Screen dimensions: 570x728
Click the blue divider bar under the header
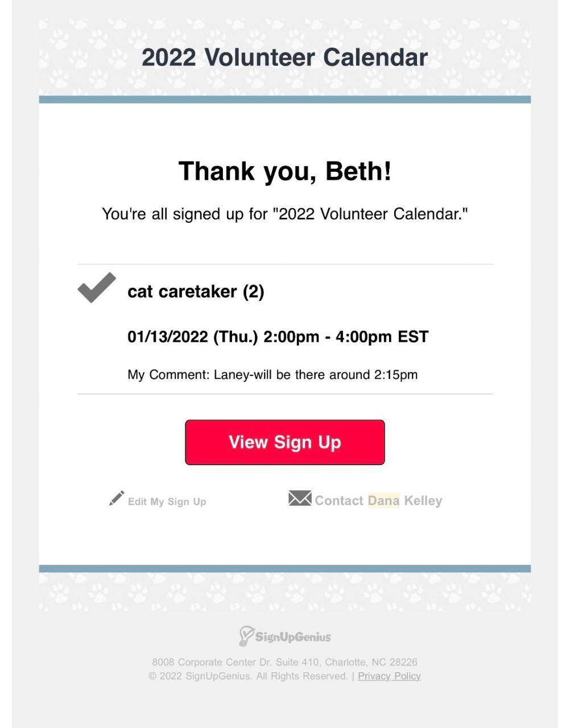(x=284, y=100)
